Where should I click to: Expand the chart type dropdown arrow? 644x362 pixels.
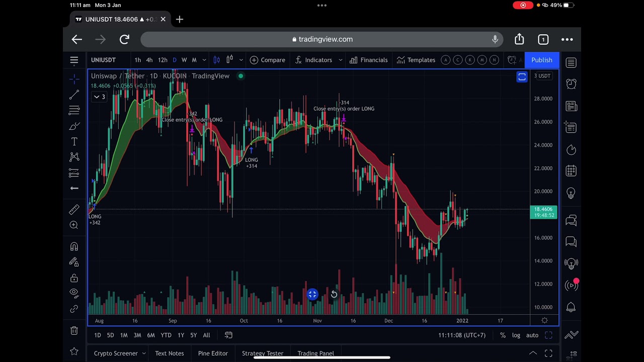pos(241,60)
